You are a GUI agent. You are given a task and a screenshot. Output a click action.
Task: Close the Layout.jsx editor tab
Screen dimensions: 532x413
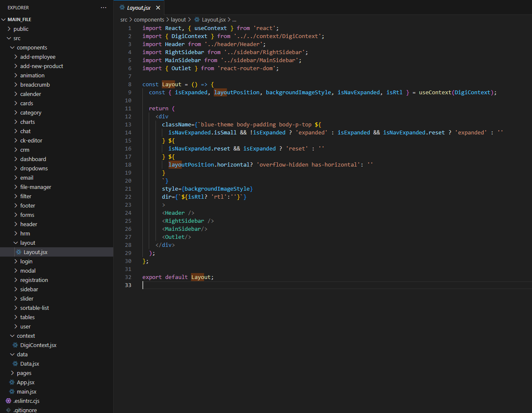point(158,8)
